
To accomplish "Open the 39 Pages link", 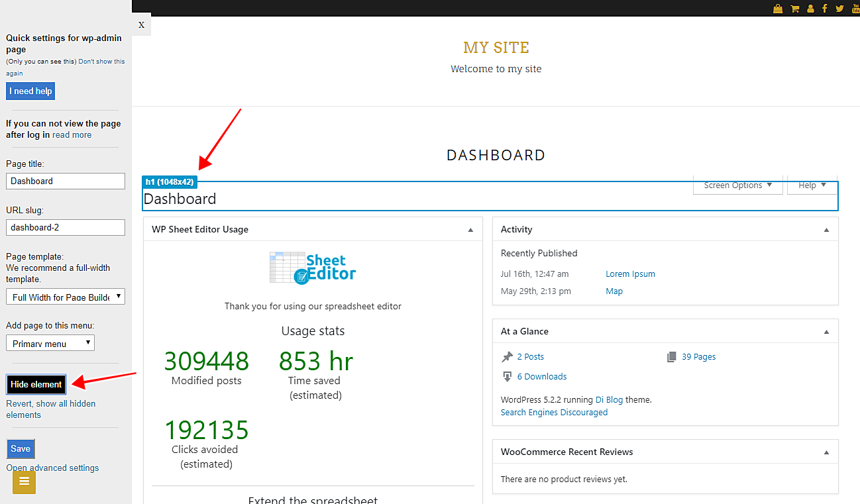I will coord(699,357).
